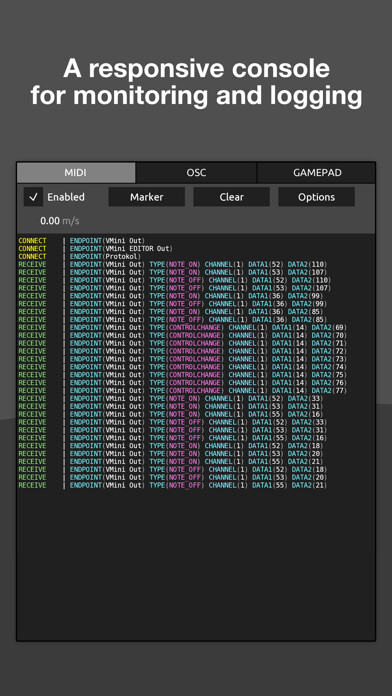Click the Marker button
The width and height of the screenshot is (392, 696).
(147, 197)
